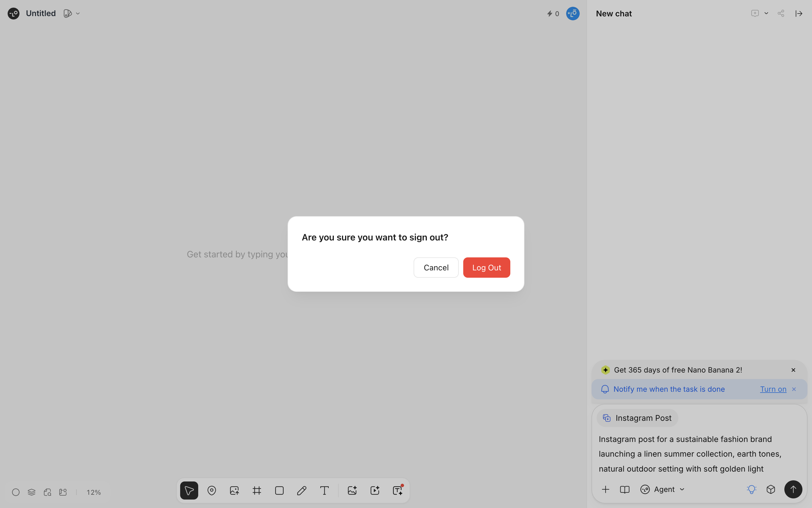Open the search files icon
This screenshot has height=508, width=812.
coord(47,492)
